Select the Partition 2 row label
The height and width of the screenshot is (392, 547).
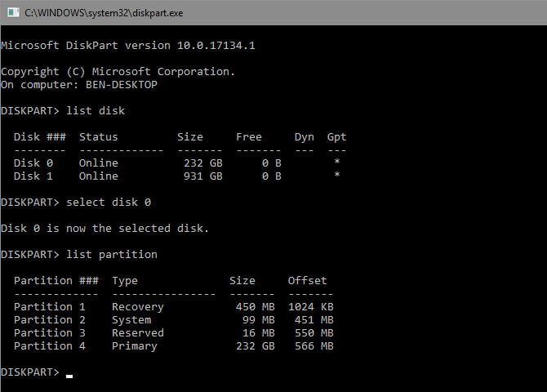[50, 319]
